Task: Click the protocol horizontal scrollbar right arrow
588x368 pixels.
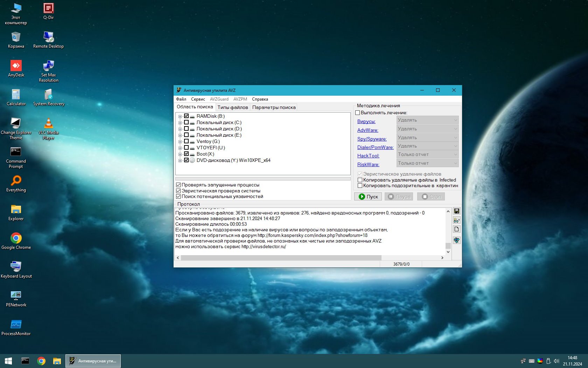Action: pos(442,258)
